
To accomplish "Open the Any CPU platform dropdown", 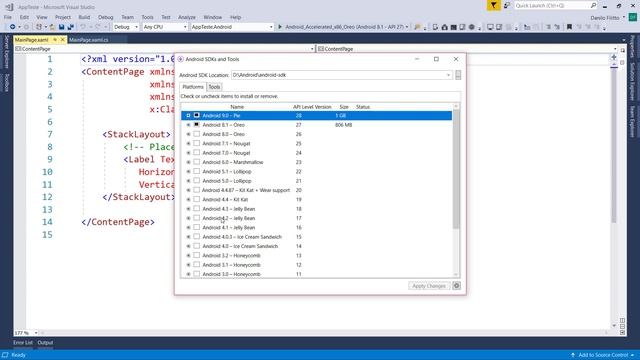I will point(165,27).
